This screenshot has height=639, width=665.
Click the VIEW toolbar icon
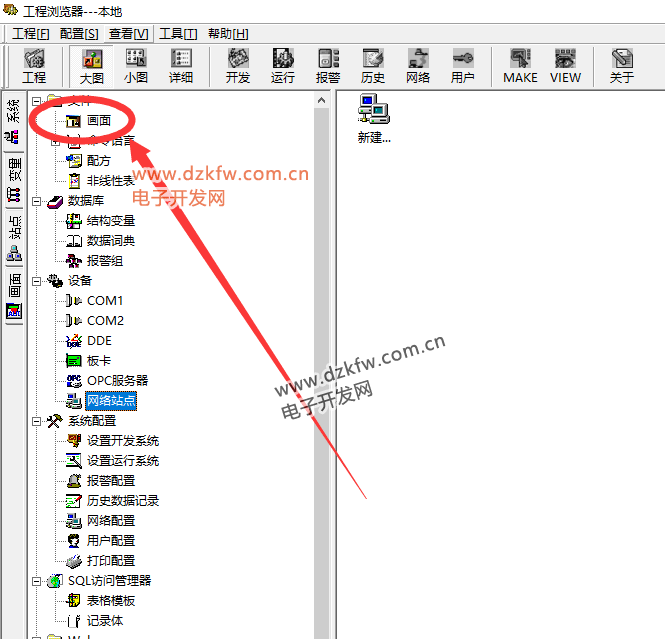pyautogui.click(x=565, y=65)
